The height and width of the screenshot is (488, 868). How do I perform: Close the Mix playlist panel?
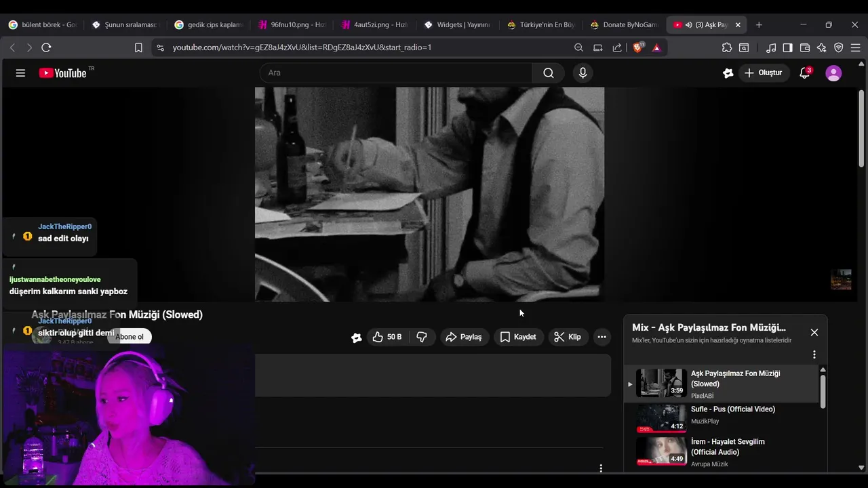[814, 332]
